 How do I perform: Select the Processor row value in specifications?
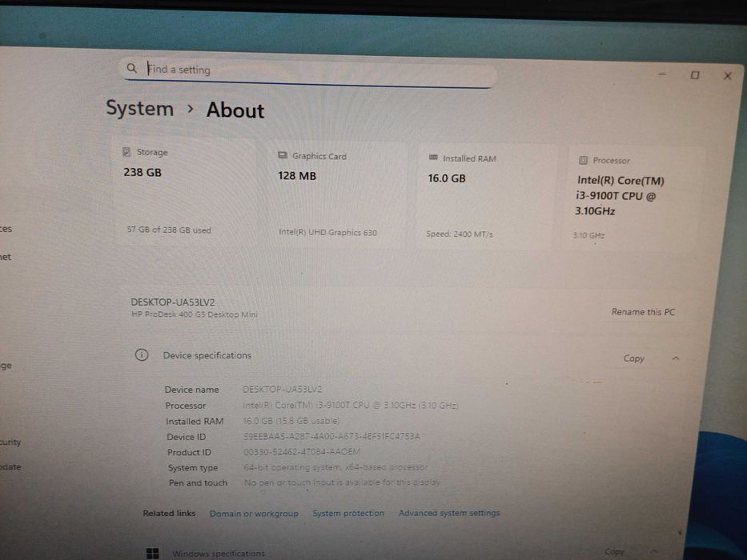coord(351,406)
